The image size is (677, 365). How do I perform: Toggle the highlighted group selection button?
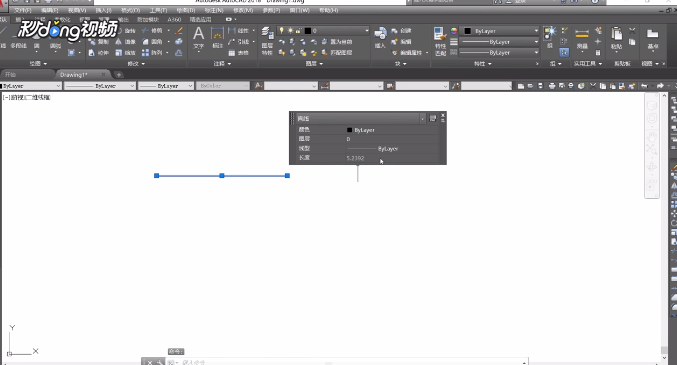point(564,52)
